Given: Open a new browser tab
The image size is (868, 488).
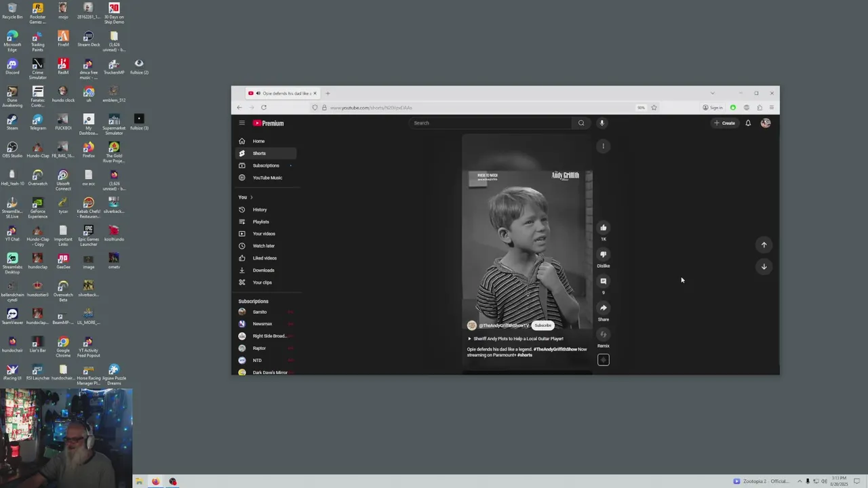Looking at the screenshot, I should (x=328, y=94).
